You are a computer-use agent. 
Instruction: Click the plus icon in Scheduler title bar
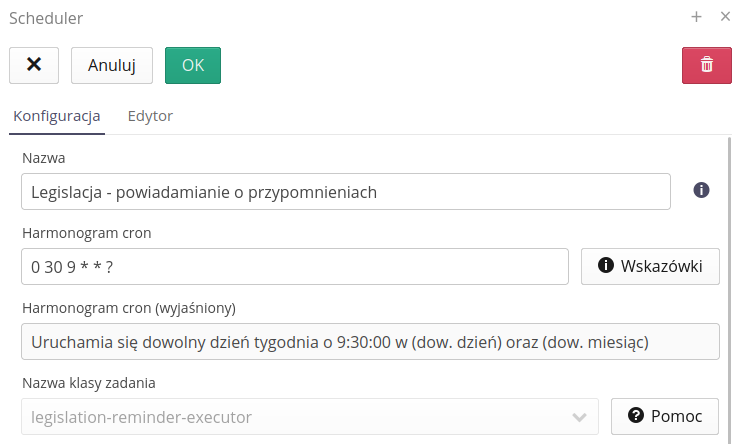(697, 16)
